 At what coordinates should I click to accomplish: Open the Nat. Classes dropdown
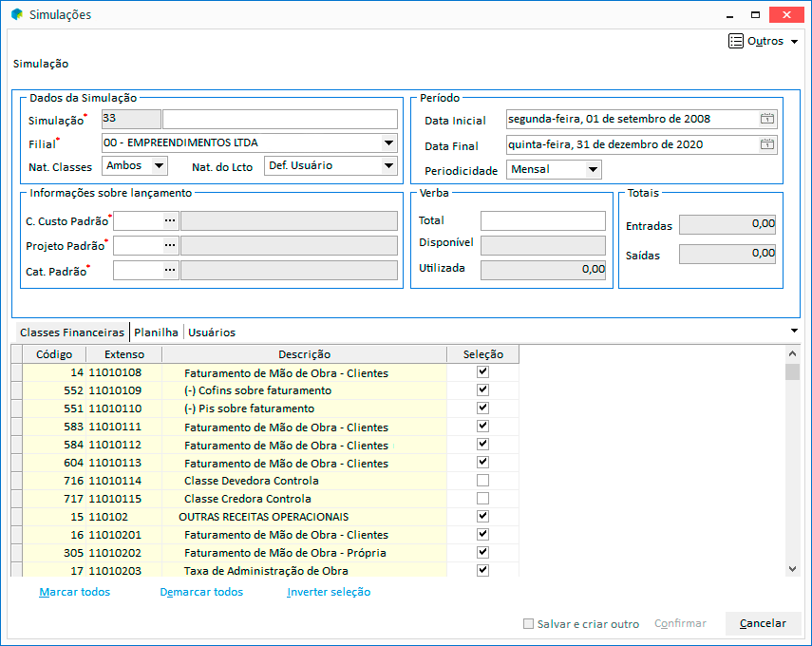(158, 166)
